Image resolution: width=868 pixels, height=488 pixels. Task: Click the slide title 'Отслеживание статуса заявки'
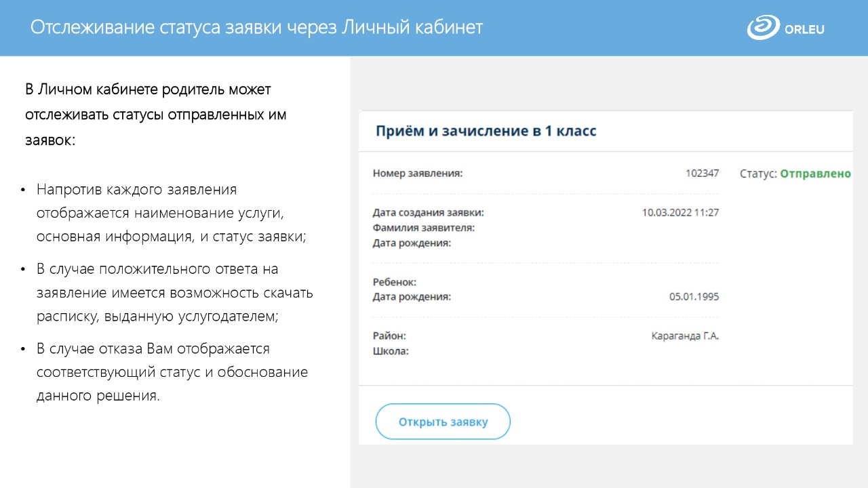(x=256, y=28)
